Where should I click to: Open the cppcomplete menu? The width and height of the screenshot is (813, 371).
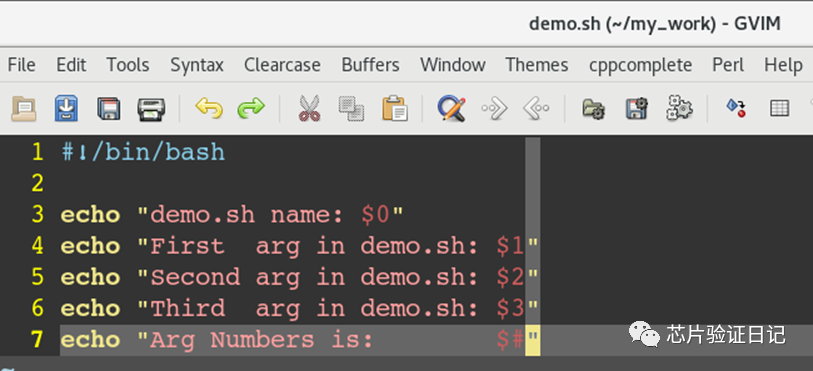click(x=640, y=66)
